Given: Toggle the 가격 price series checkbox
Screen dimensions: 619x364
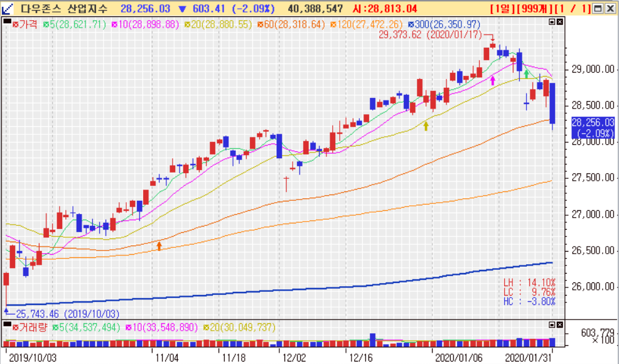Looking at the screenshot, I should tap(16, 25).
